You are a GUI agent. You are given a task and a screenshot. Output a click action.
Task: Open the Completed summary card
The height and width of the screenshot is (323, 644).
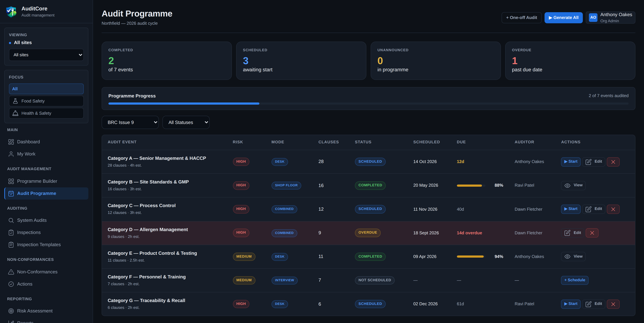167,61
